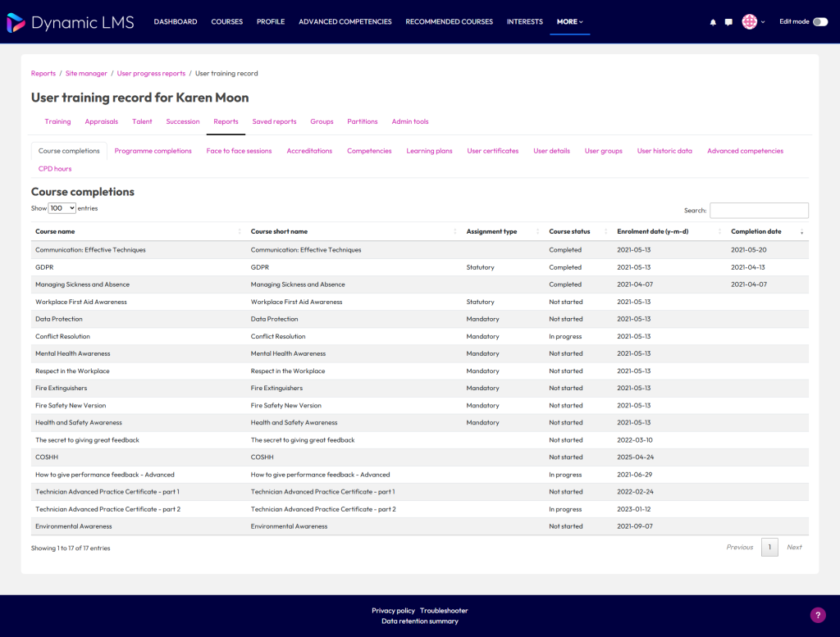Select the Course completions sub-tab

69,151
